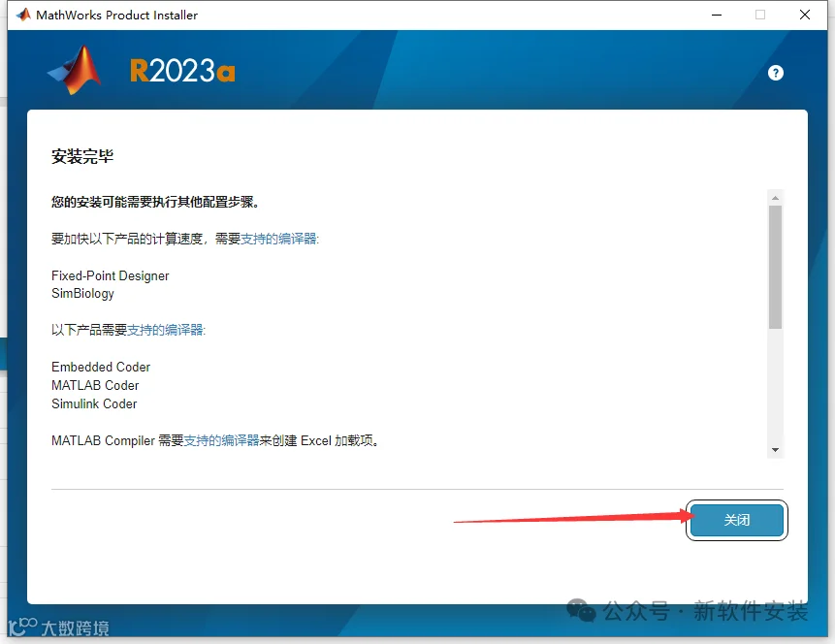Image resolution: width=835 pixels, height=644 pixels.
Task: Select the Simulink Coder text
Action: [x=94, y=403]
